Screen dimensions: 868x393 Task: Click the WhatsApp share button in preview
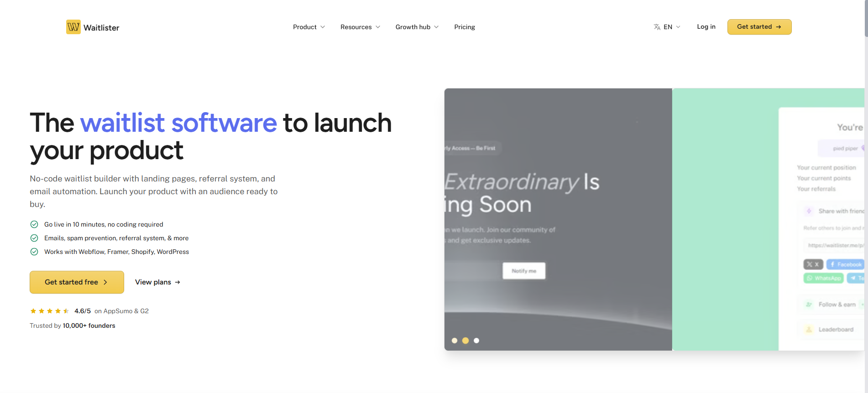[823, 278]
